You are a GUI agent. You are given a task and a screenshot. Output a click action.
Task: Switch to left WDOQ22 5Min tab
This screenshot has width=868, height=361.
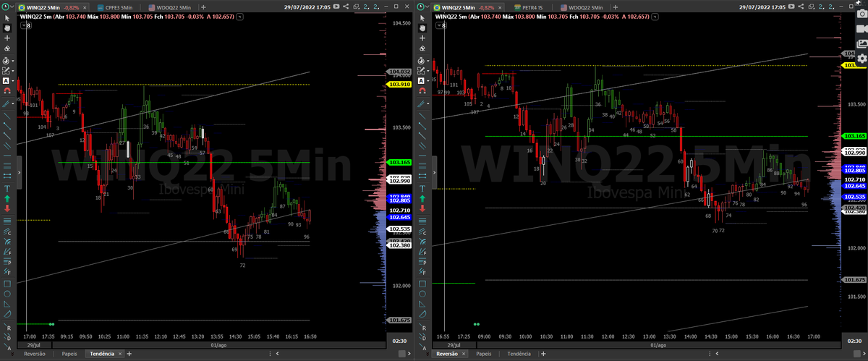(x=171, y=7)
